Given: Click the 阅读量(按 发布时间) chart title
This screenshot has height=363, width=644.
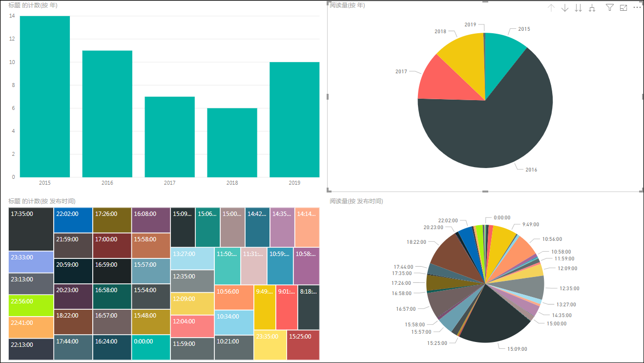Looking at the screenshot, I should pyautogui.click(x=356, y=201).
